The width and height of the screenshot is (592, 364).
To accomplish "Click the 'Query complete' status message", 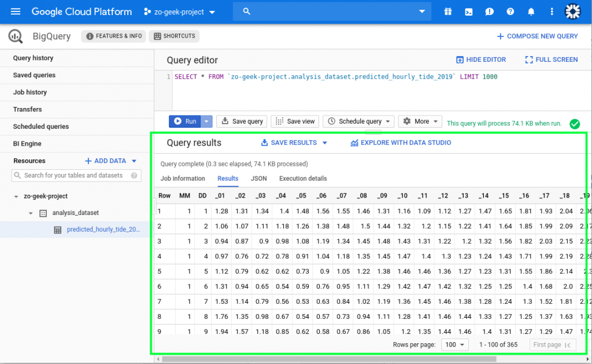I will coord(234,164).
